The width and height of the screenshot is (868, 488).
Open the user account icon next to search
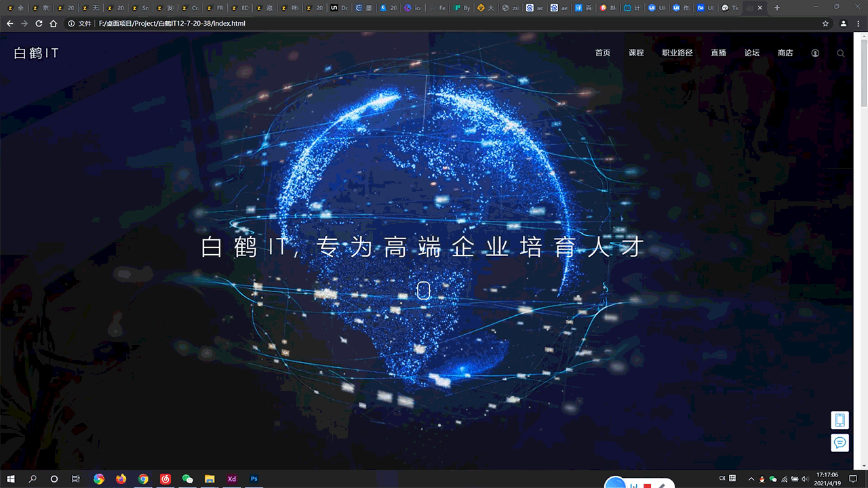click(815, 53)
